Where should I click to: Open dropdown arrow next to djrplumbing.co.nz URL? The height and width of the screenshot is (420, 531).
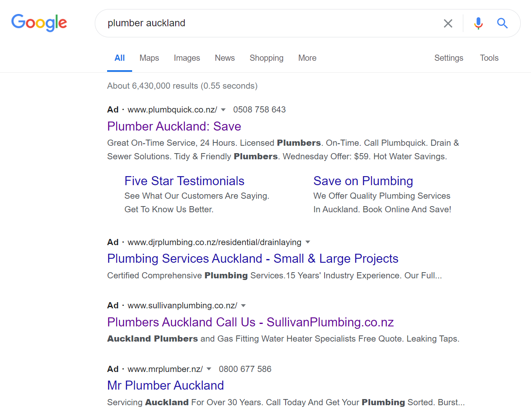click(308, 242)
